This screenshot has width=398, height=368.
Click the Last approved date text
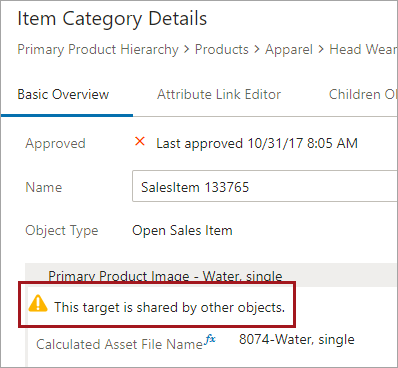tap(257, 143)
